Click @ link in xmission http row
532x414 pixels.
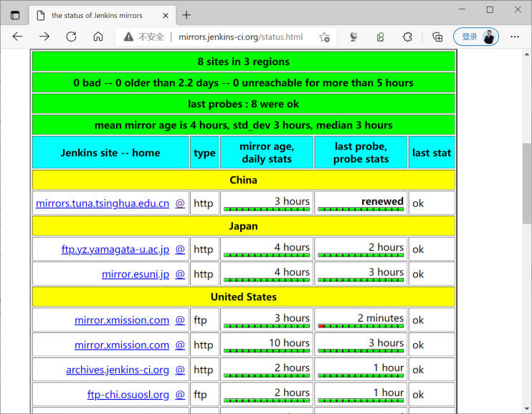(180, 345)
